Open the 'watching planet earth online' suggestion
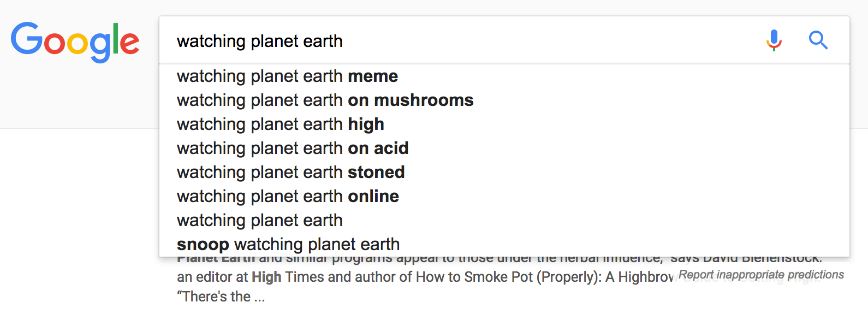 point(504,197)
